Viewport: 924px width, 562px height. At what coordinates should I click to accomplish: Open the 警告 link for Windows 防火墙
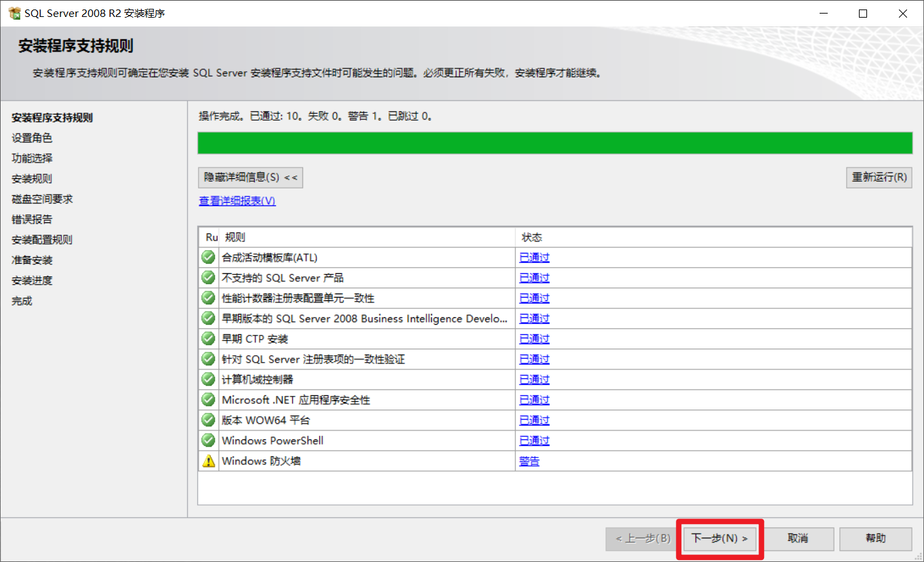[x=529, y=461]
